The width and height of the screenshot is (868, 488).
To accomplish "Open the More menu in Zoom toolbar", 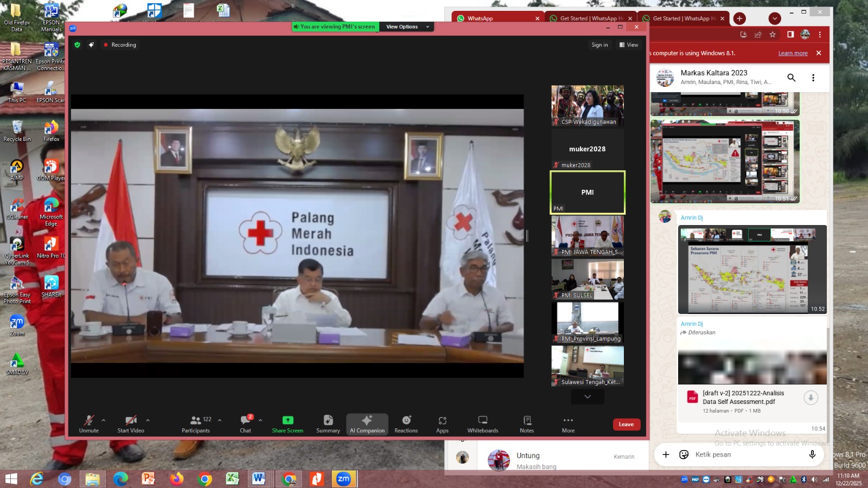I will tap(568, 423).
